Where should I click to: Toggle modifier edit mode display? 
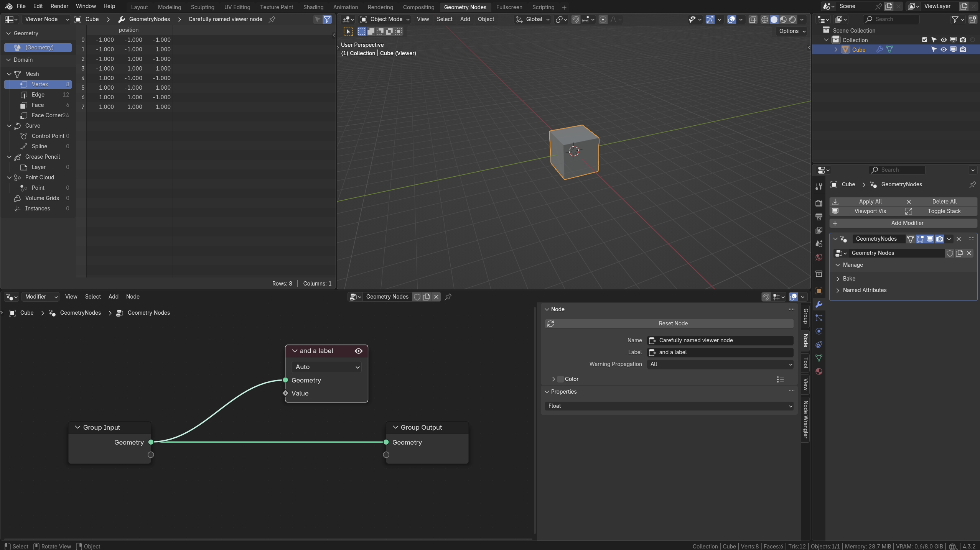pos(920,239)
